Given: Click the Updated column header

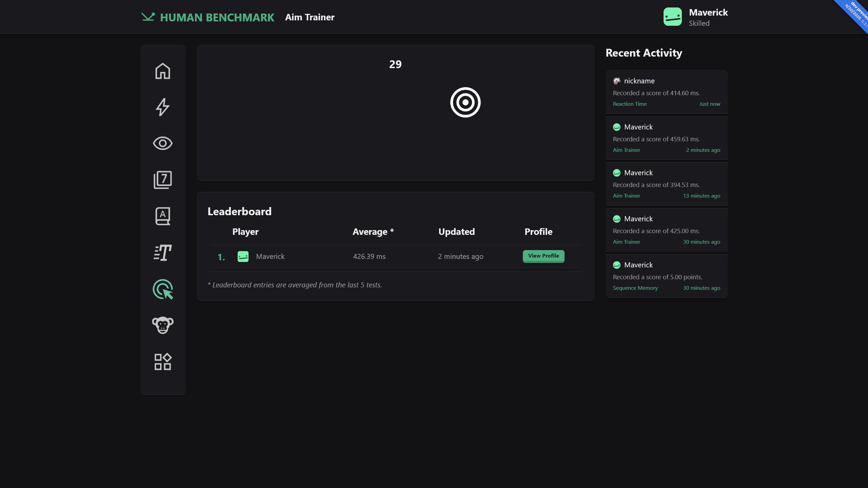Looking at the screenshot, I should [x=456, y=232].
